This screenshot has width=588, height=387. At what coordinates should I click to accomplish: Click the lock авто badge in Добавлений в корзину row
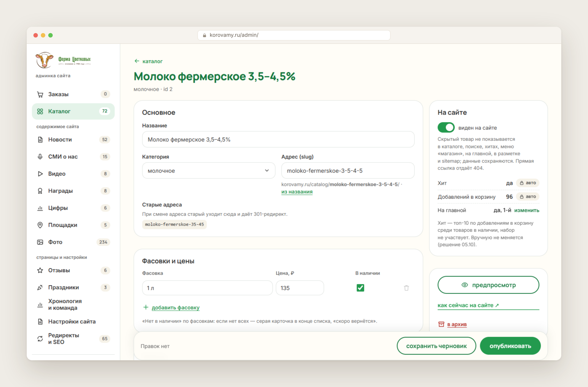pos(528,197)
